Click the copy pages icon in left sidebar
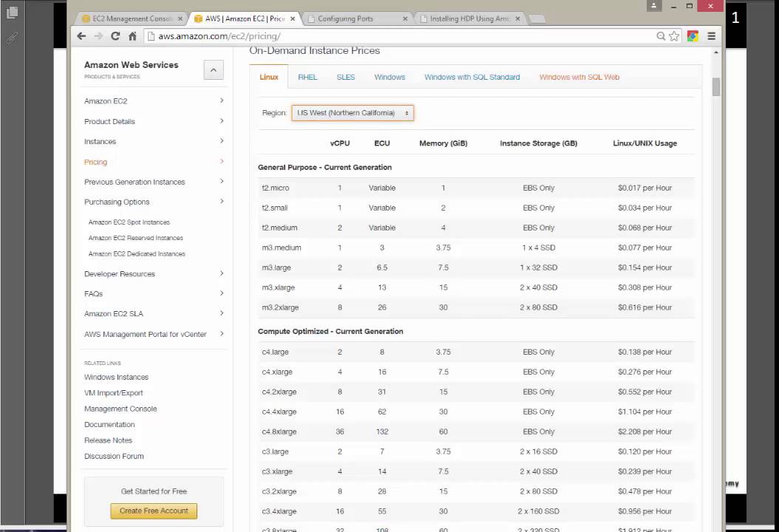This screenshot has width=779, height=532. tap(12, 12)
